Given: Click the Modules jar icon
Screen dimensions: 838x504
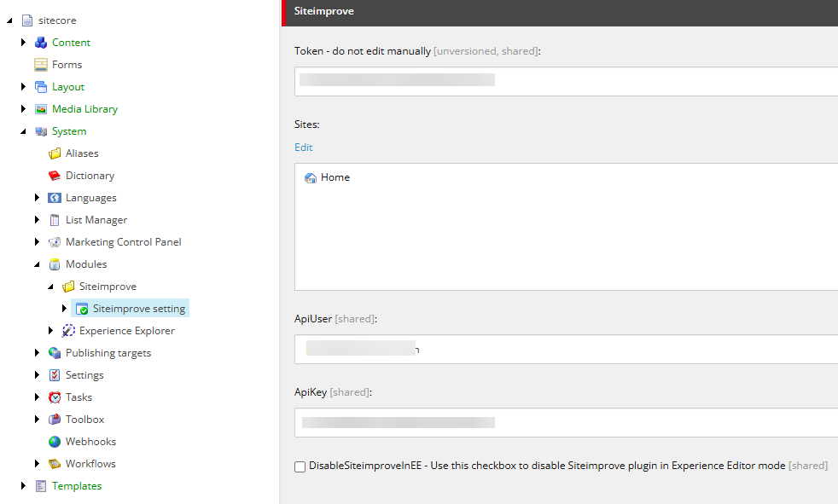Looking at the screenshot, I should 55,264.
